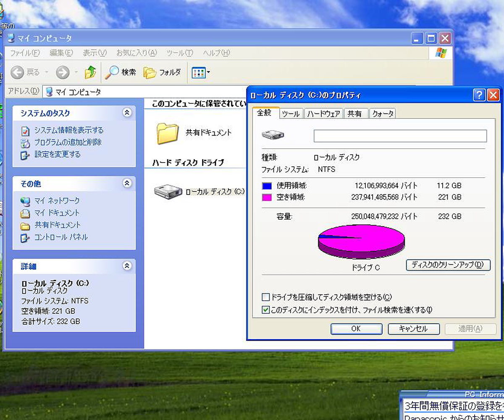
Task: Click the キャンセル button
Action: point(414,329)
